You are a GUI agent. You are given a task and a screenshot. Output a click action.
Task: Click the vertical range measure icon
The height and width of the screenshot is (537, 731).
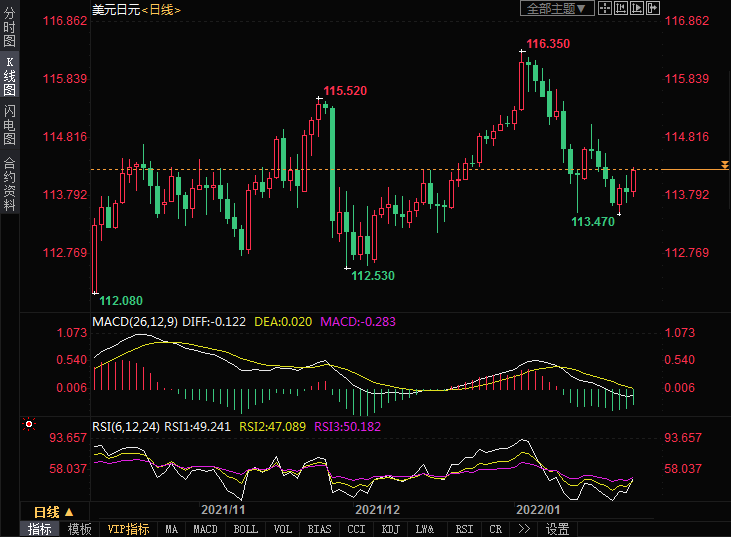pos(622,8)
